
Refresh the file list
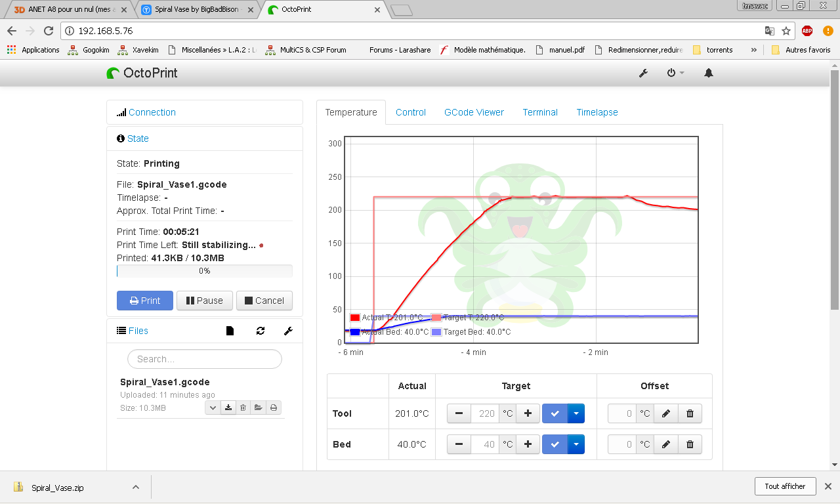tap(261, 331)
